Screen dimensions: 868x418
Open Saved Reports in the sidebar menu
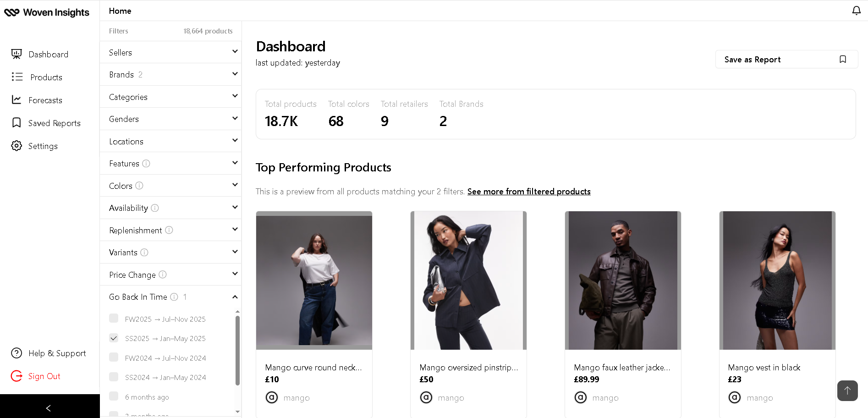(x=55, y=123)
